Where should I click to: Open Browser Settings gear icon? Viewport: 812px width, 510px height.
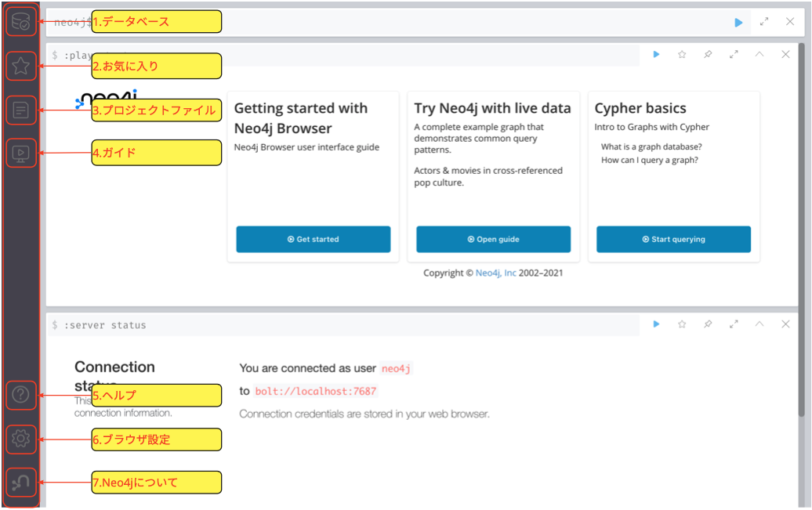21,439
